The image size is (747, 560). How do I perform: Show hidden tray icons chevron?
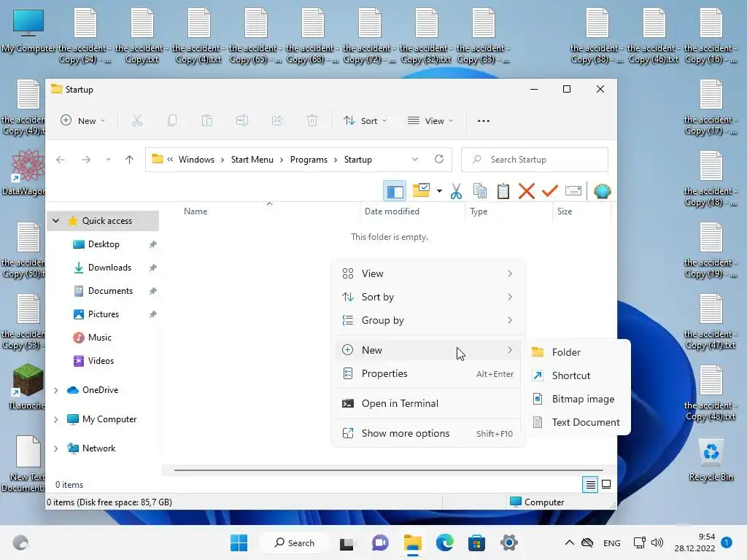(x=569, y=542)
